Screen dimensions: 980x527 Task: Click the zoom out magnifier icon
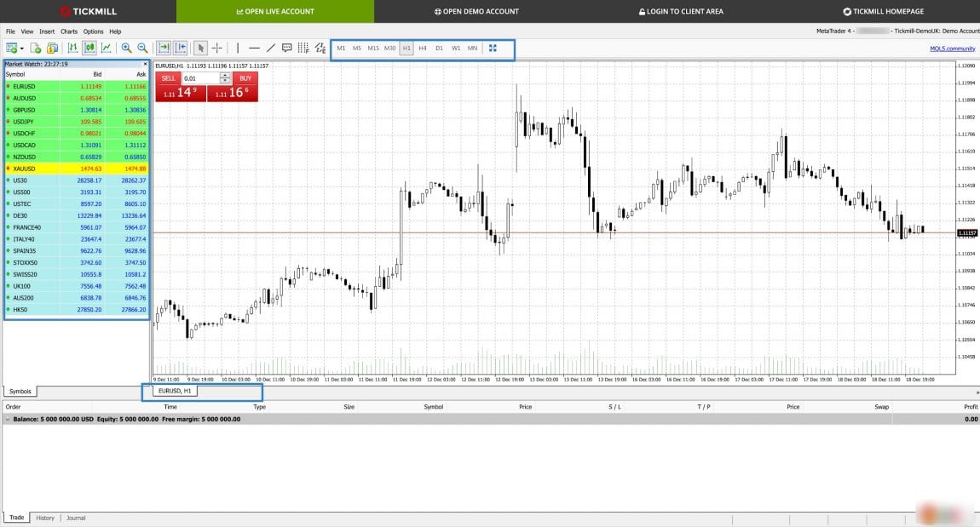(142, 49)
